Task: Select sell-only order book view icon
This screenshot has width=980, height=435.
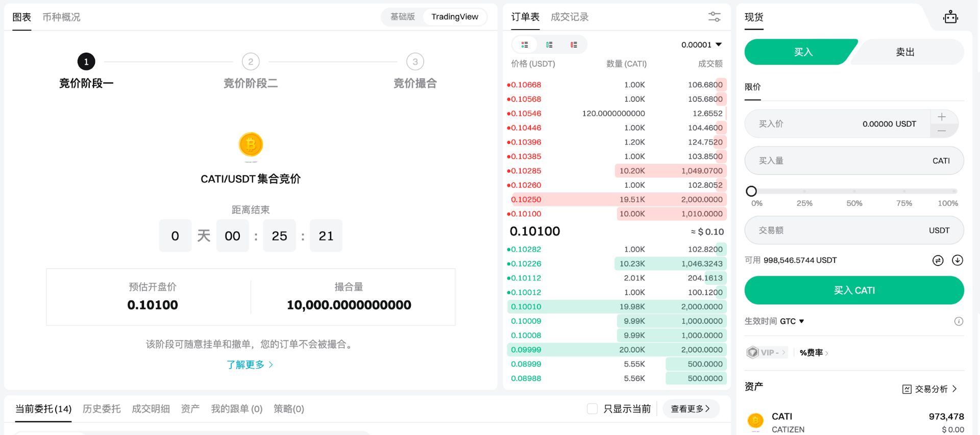Action: pos(574,45)
